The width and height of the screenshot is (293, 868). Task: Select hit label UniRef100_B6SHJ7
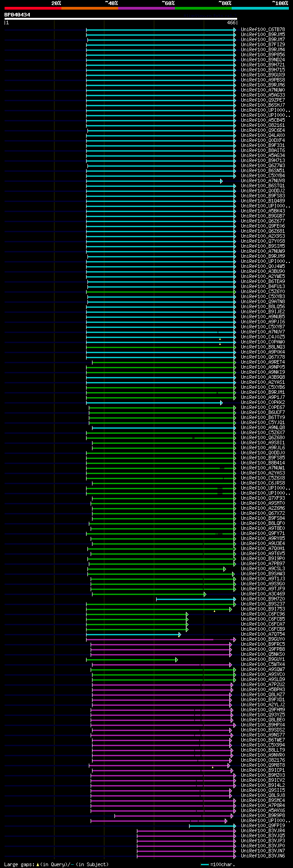(x=263, y=105)
